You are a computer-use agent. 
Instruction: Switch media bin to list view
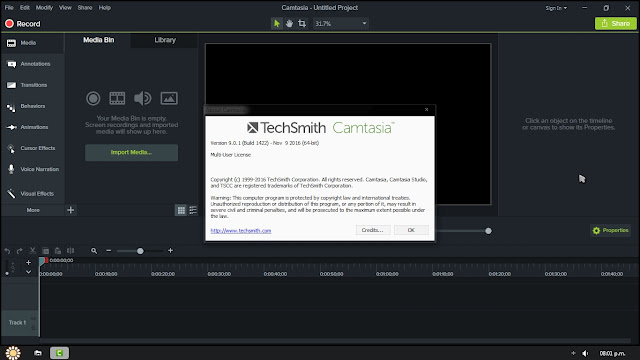(x=193, y=210)
